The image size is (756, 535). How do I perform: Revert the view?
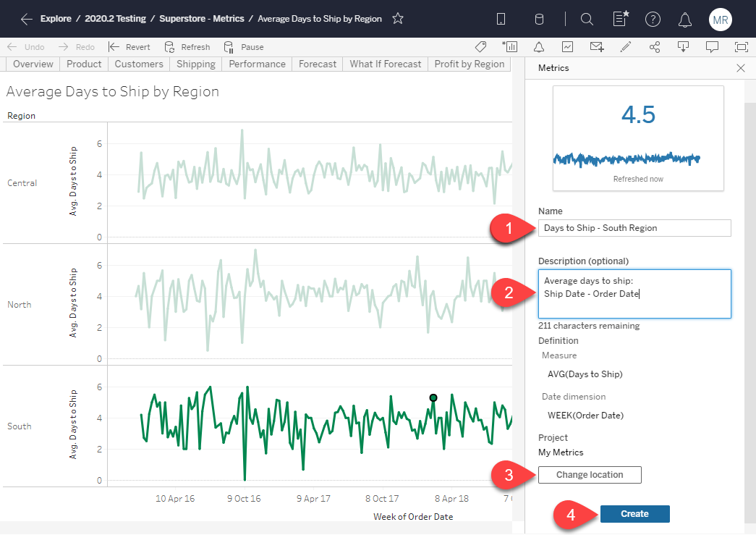pyautogui.click(x=129, y=47)
